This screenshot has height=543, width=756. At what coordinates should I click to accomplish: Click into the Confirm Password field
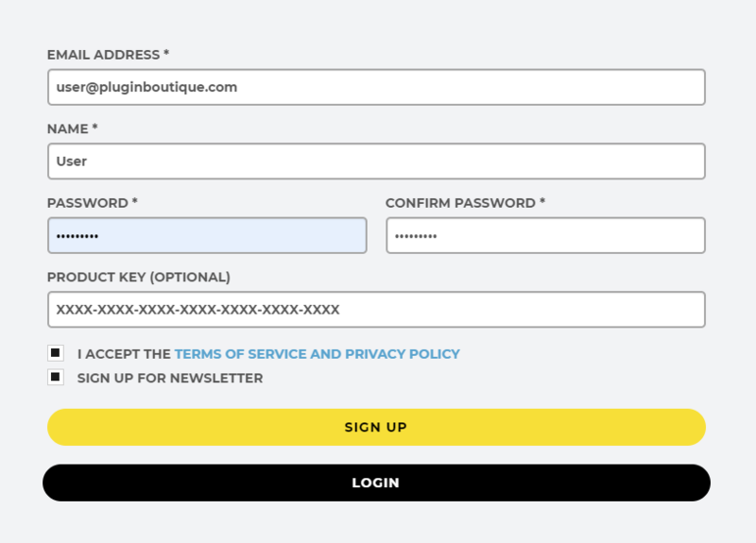click(545, 235)
